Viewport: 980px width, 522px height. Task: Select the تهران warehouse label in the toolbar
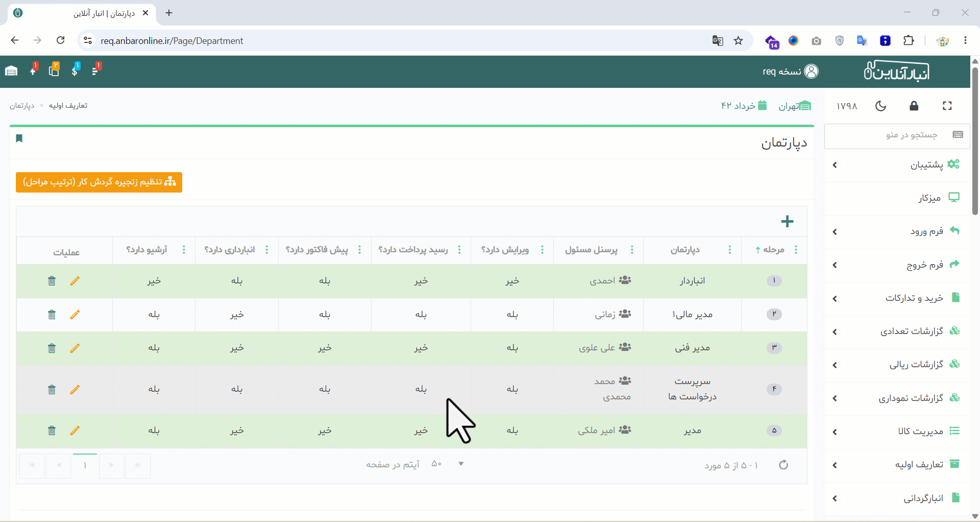point(795,106)
